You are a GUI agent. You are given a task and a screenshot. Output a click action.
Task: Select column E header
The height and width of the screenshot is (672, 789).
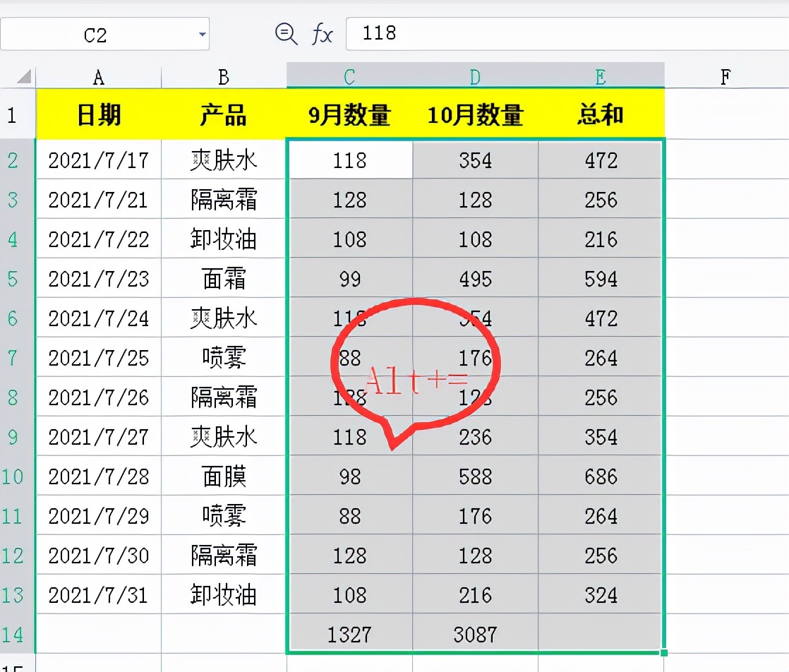(601, 76)
